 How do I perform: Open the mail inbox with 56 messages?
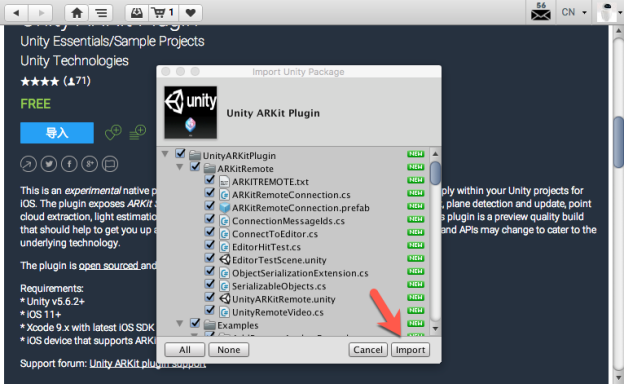pyautogui.click(x=541, y=12)
